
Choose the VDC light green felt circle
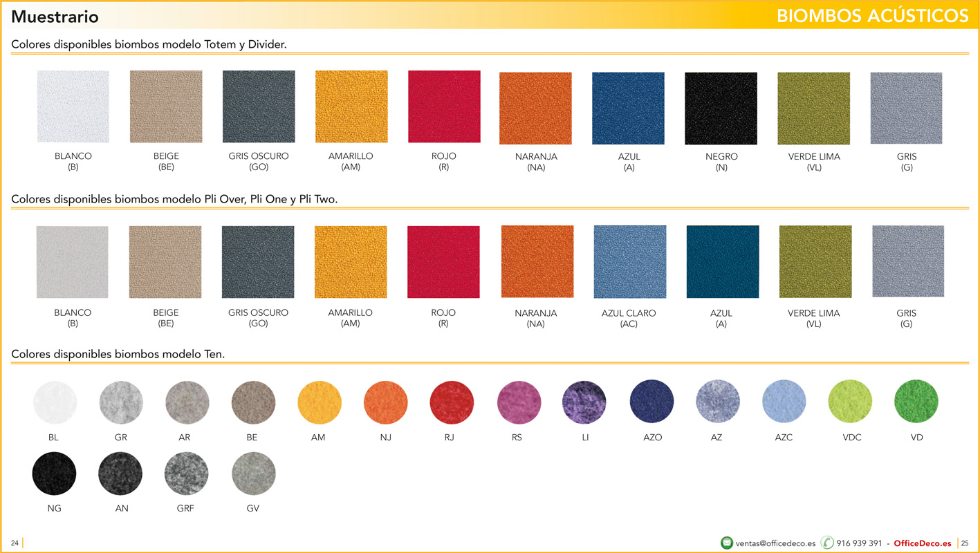coord(850,402)
